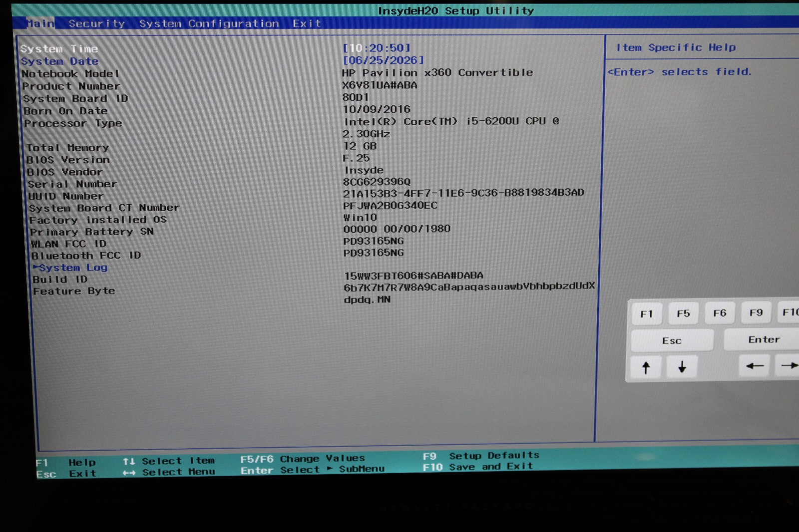Click the down arrow on-screen key

click(x=682, y=367)
